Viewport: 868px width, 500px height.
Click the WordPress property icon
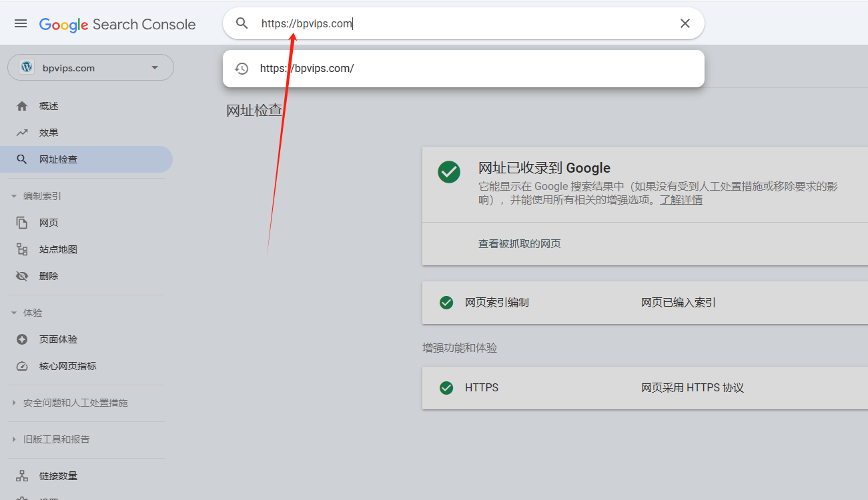(x=27, y=67)
